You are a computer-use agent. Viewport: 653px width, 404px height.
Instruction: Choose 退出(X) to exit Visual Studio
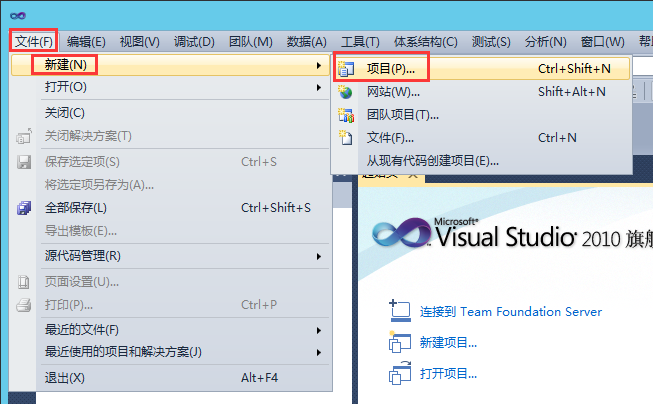[x=170, y=378]
